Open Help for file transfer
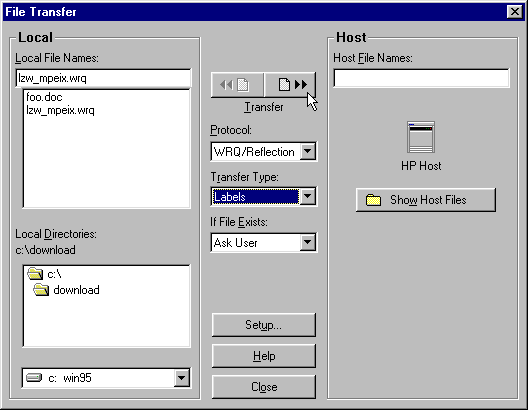Screen dimensions: 528x410 (x=264, y=356)
